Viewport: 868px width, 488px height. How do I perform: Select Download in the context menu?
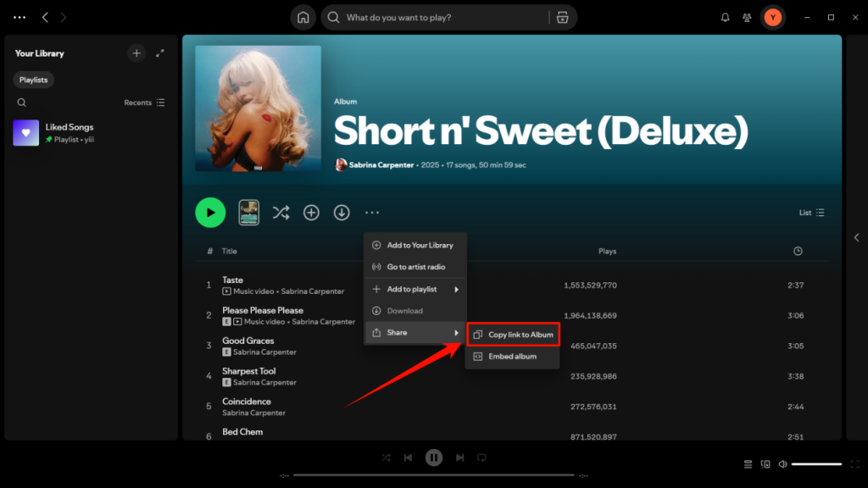coord(415,311)
